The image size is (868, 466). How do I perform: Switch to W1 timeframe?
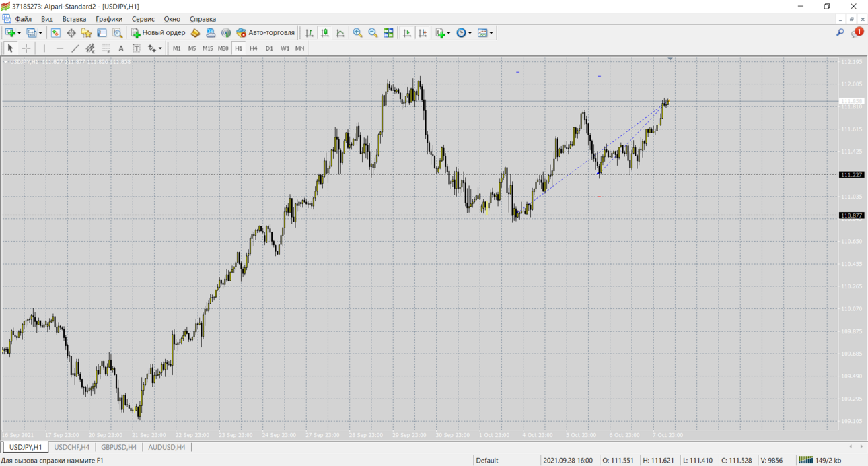point(285,48)
